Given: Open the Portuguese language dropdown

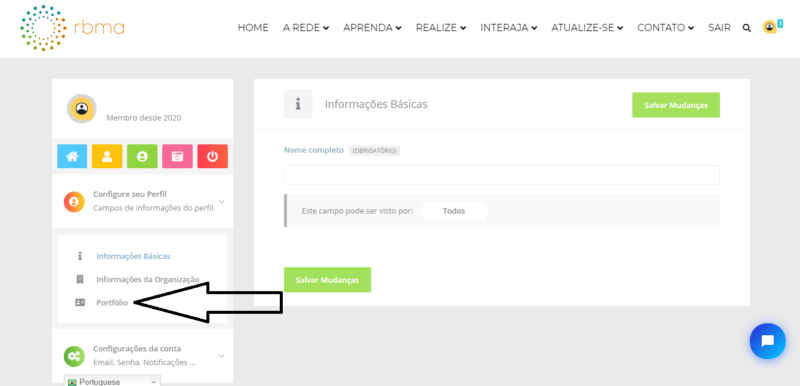Looking at the screenshot, I should coord(112,381).
